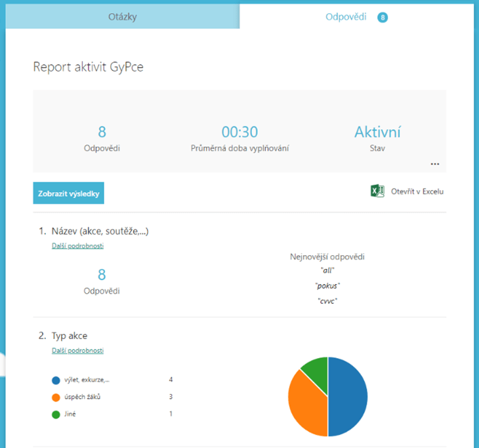This screenshot has height=448, width=479.
Task: Open the more options ellipsis menu
Action: coord(434,164)
